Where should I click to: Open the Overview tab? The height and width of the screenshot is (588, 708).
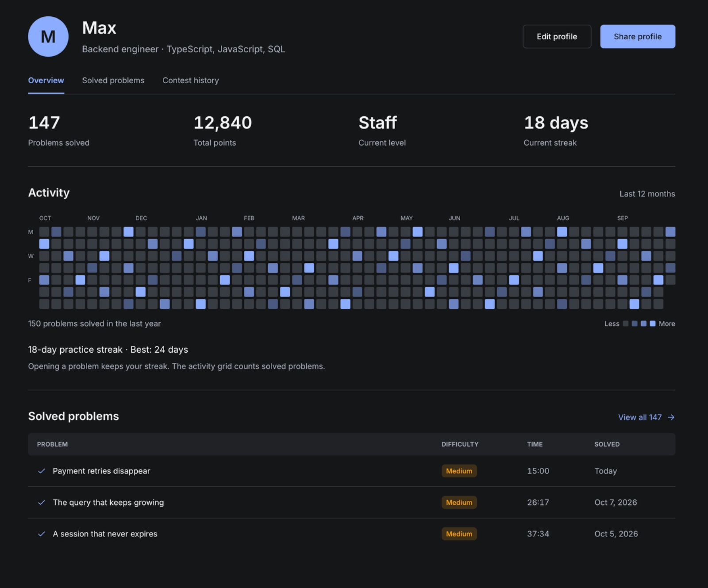46,81
